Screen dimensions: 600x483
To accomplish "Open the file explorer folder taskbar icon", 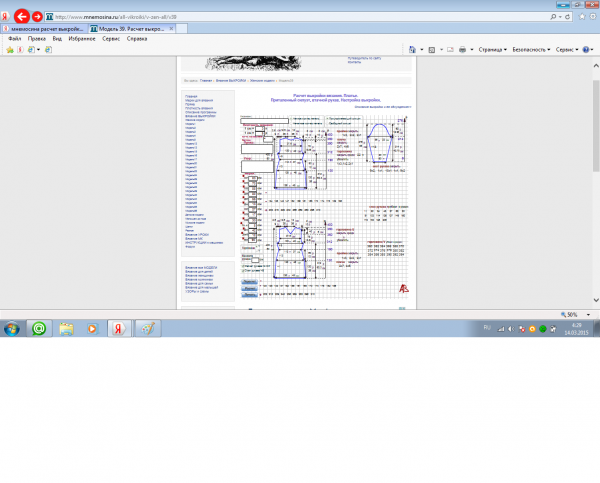I will click(x=66, y=327).
